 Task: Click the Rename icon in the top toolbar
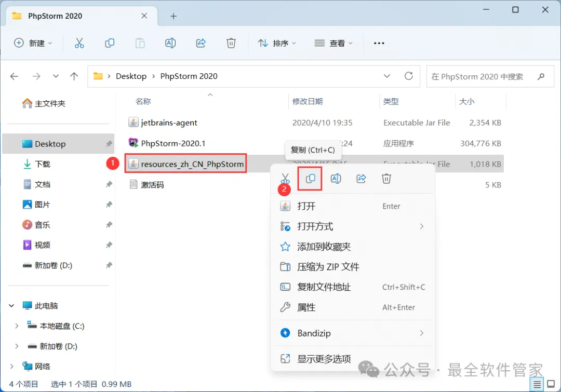[x=170, y=43]
